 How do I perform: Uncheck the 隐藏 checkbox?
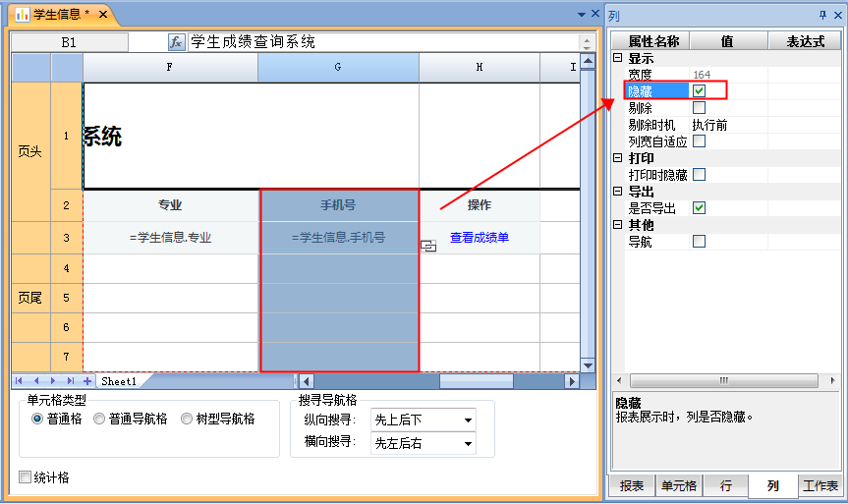coord(699,91)
